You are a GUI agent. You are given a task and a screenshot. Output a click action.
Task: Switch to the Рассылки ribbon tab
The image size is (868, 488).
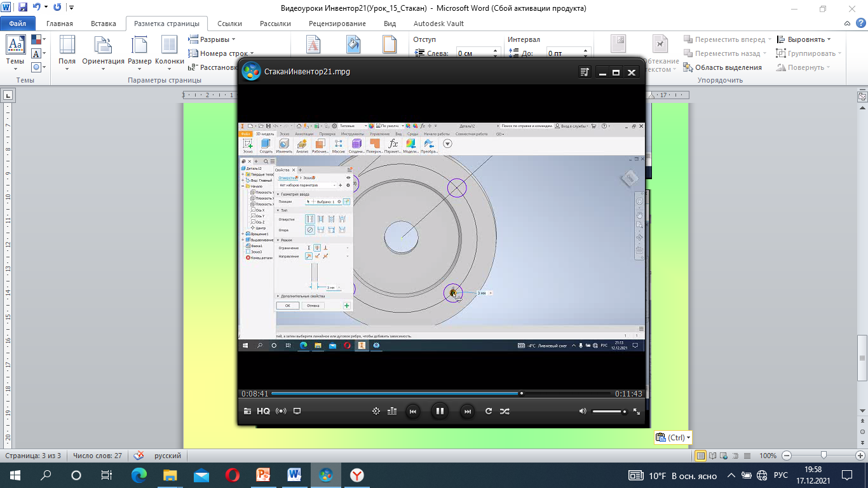[x=275, y=24]
